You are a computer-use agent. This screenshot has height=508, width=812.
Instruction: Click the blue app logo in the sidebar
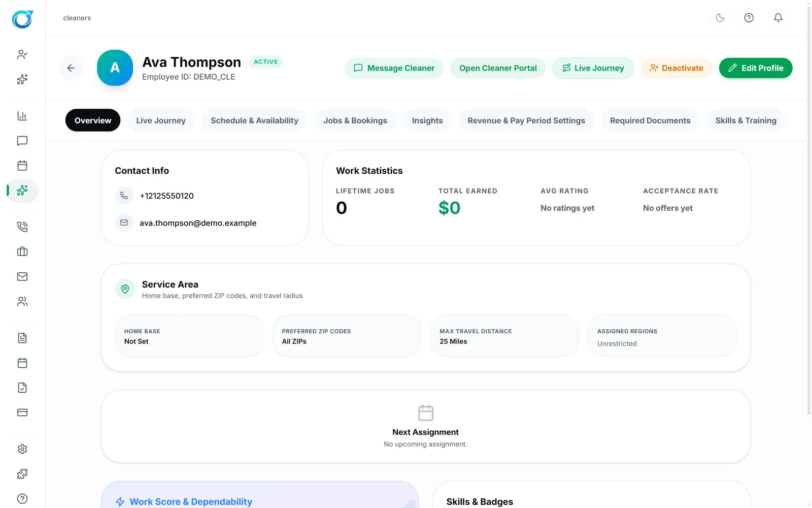pos(22,19)
